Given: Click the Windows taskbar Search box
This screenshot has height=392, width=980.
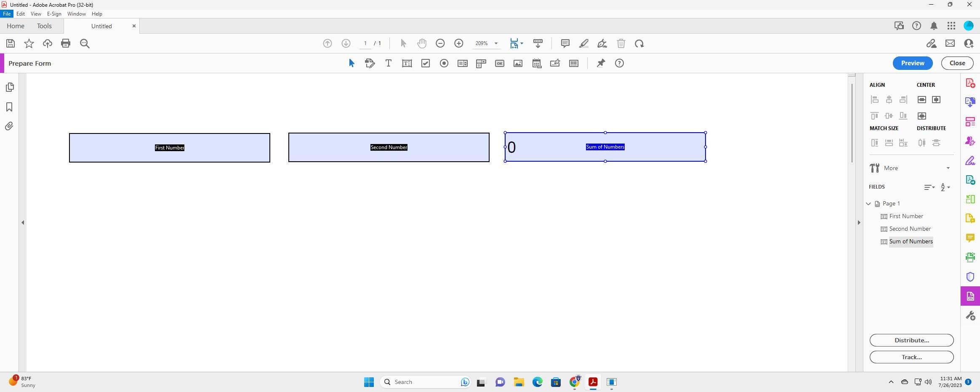Looking at the screenshot, I should point(425,382).
